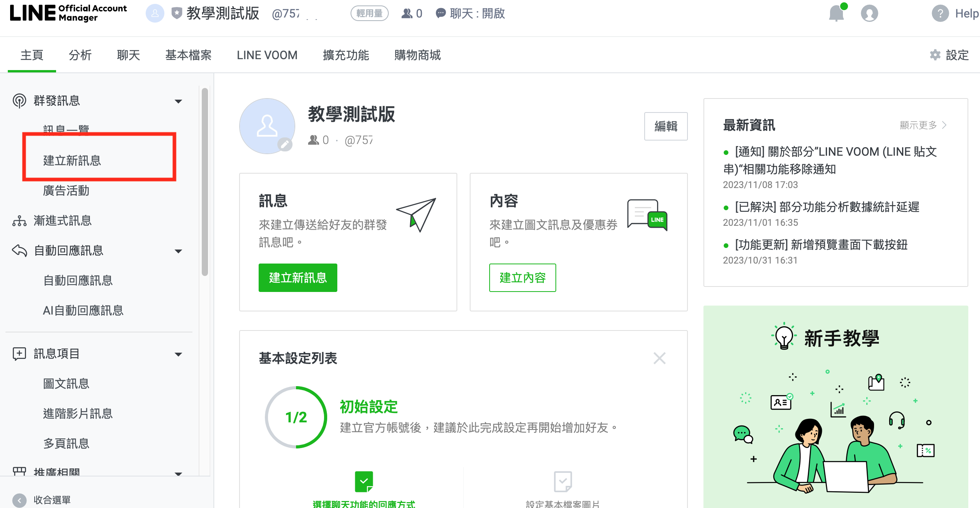Select 進階影片訊息 in the sidebar
Screen dimensions: 980x508
click(x=78, y=413)
